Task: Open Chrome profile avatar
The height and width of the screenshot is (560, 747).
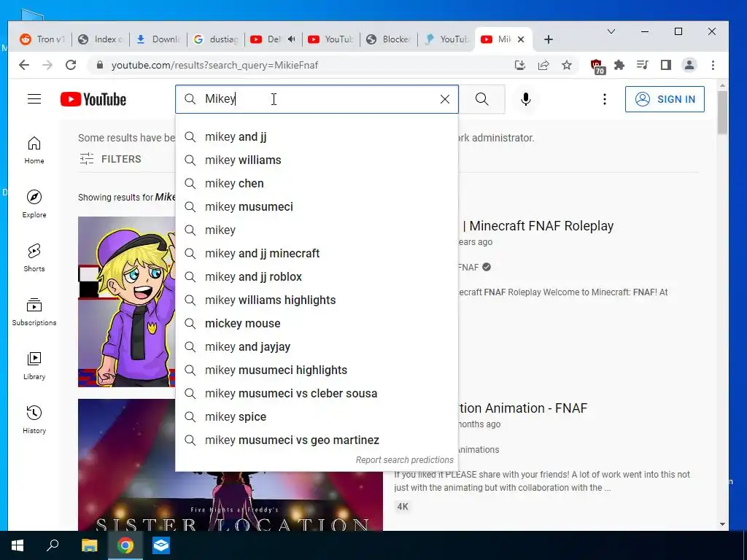Action: pos(689,65)
